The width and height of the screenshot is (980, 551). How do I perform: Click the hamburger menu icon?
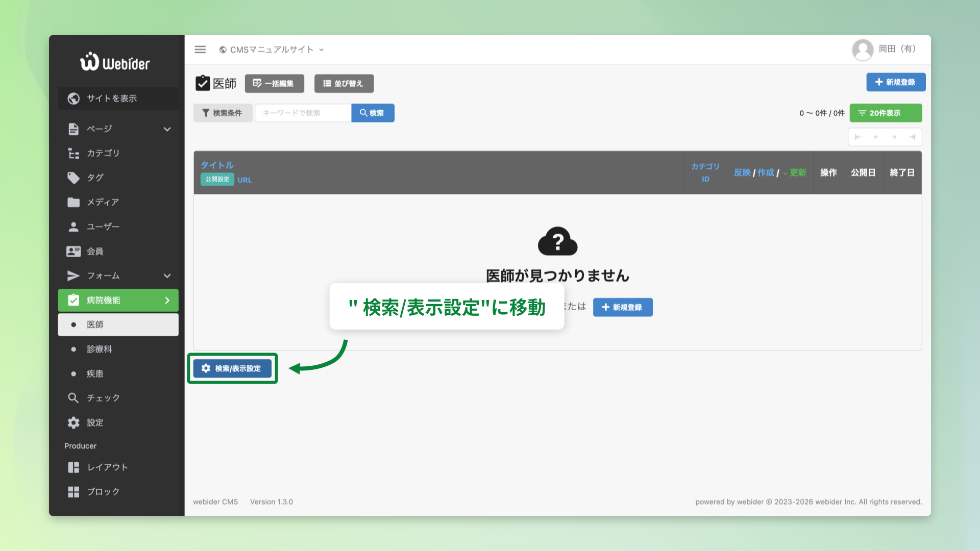[200, 49]
